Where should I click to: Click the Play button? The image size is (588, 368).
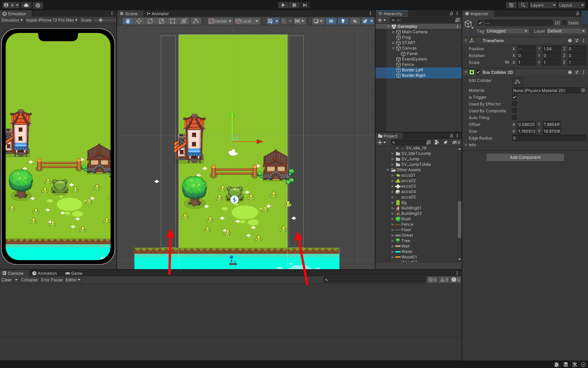[283, 5]
